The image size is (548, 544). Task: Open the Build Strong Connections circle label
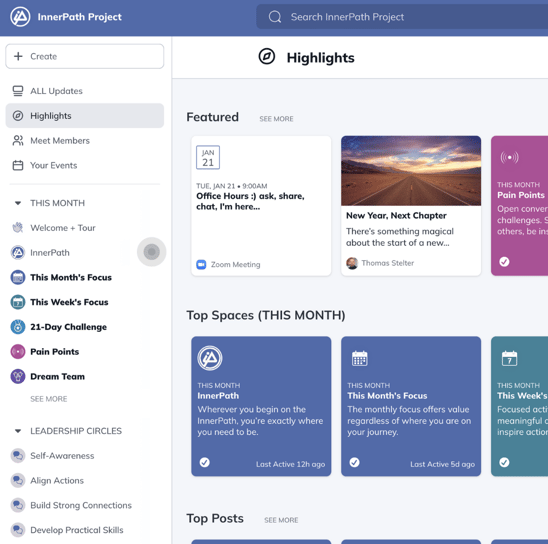(x=81, y=505)
